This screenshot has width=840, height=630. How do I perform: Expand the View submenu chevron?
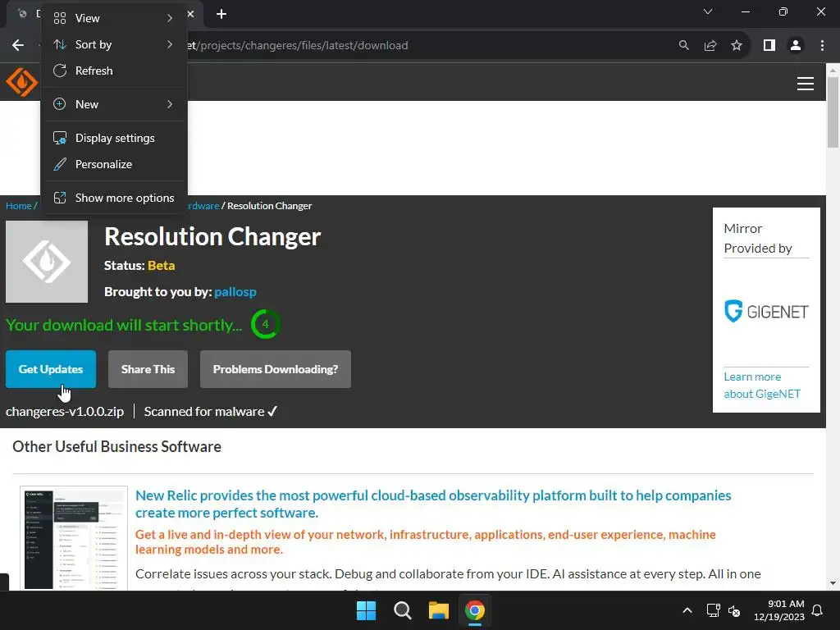[170, 18]
